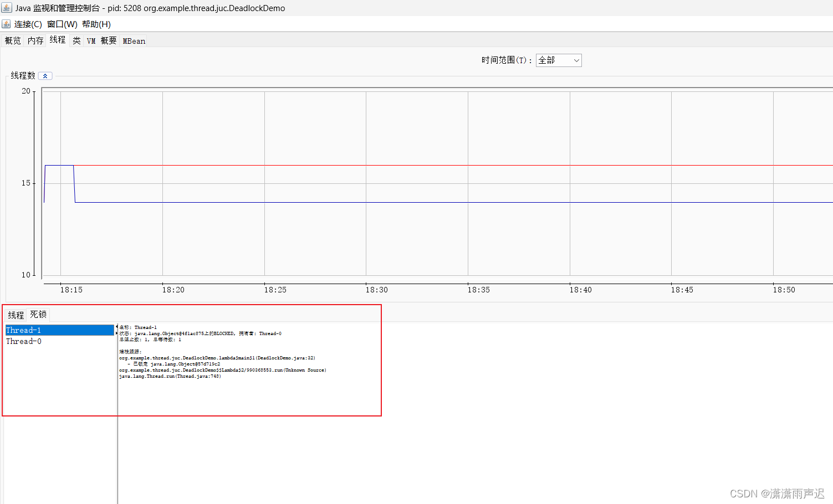Click the java.lang.Thread.run stack line

point(170,376)
